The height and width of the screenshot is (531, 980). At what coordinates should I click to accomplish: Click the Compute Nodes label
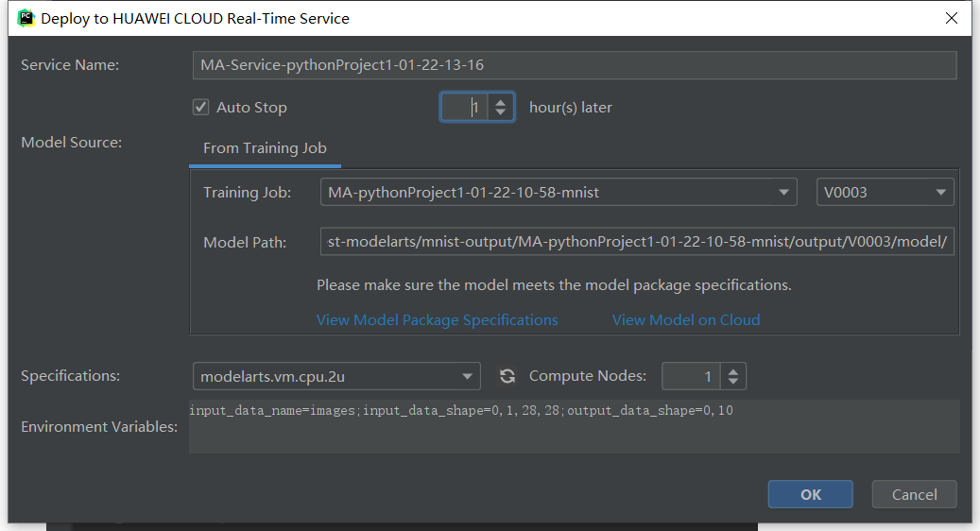click(x=588, y=376)
